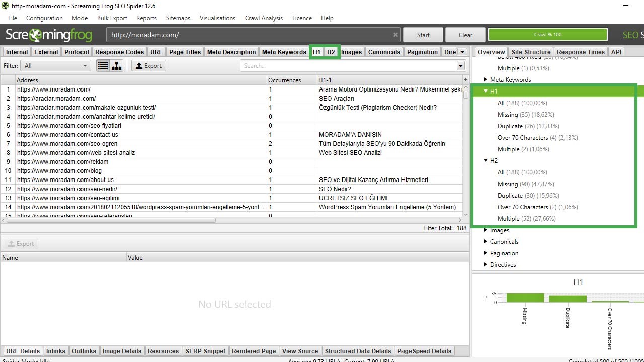Expand Canonicals tree section
The width and height of the screenshot is (644, 362).
pyautogui.click(x=486, y=242)
